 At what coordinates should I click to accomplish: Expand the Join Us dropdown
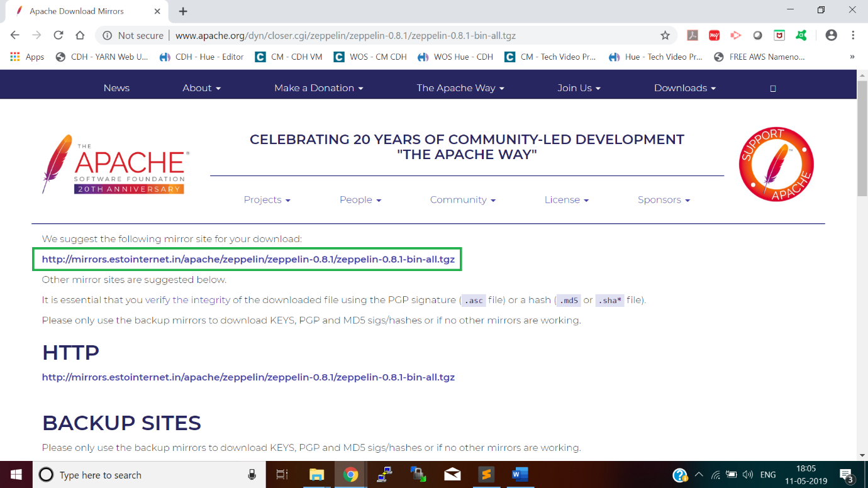579,88
